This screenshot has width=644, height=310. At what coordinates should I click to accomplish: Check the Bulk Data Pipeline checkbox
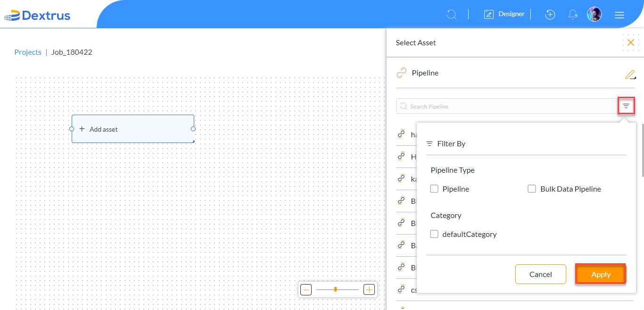(x=532, y=189)
